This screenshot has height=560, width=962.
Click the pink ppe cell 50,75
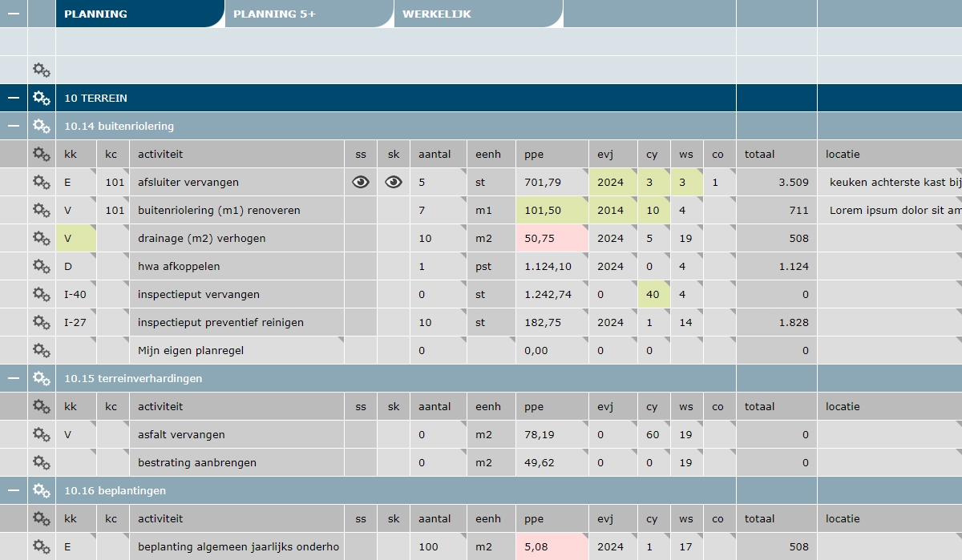tap(552, 238)
